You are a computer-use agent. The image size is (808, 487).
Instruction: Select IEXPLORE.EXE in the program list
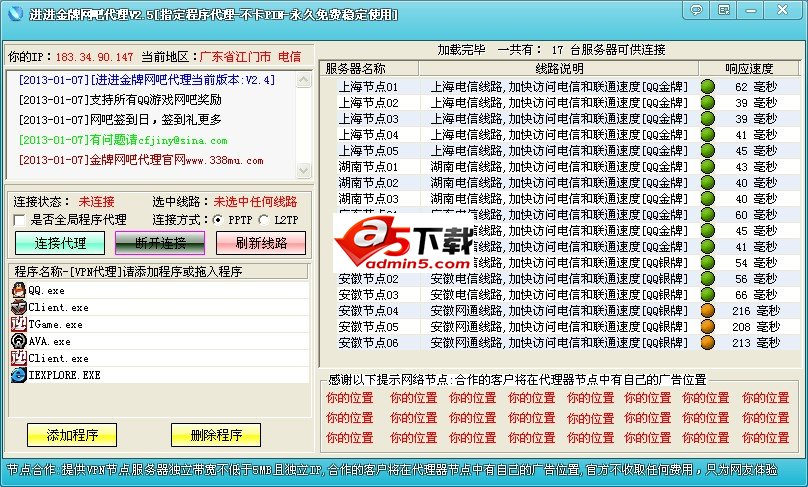pyautogui.click(x=159, y=375)
